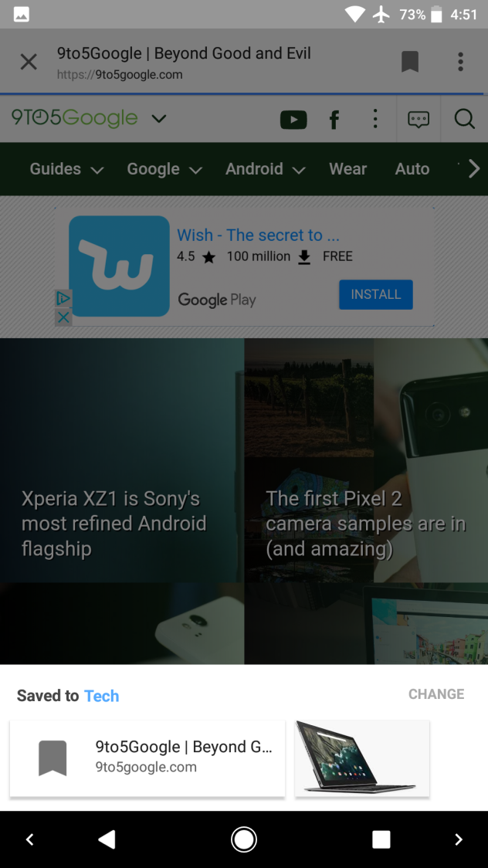Show more navigation categories with the arrow
Viewport: 488px width, 868px height.
(473, 169)
